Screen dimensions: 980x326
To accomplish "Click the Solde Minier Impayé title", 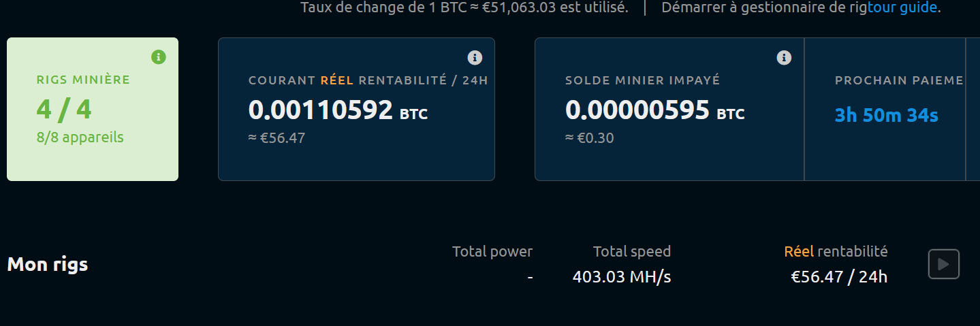I will tap(642, 80).
